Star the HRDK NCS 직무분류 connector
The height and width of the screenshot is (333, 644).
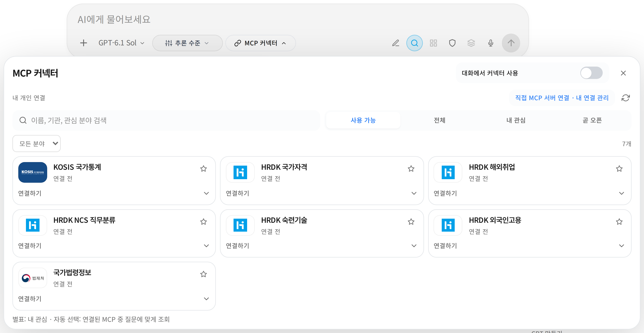click(203, 222)
